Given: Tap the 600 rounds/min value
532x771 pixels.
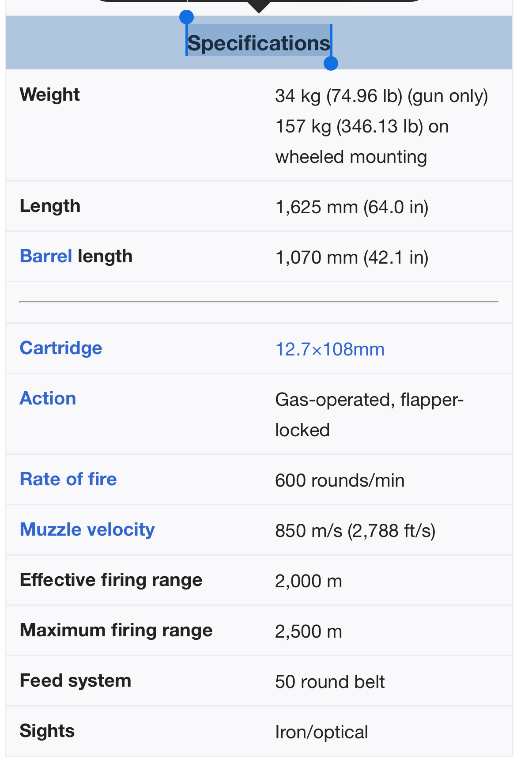Looking at the screenshot, I should 340,480.
